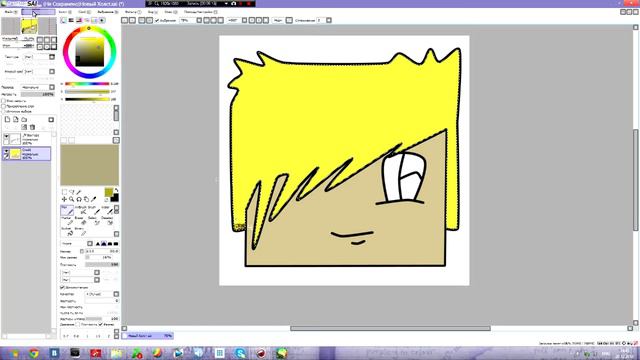Viewport: 640px width, 360px height.
Task: Choose the Select pen tool
Action: (x=93, y=221)
